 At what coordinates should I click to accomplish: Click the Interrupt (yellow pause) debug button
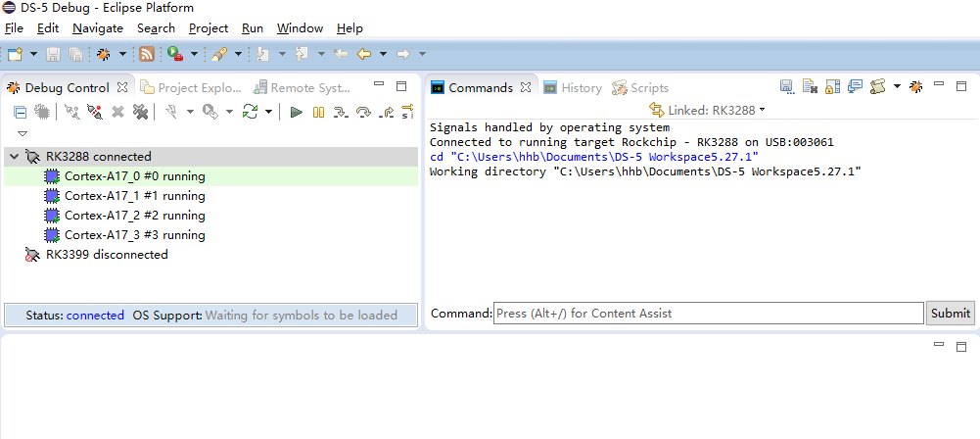click(x=319, y=112)
